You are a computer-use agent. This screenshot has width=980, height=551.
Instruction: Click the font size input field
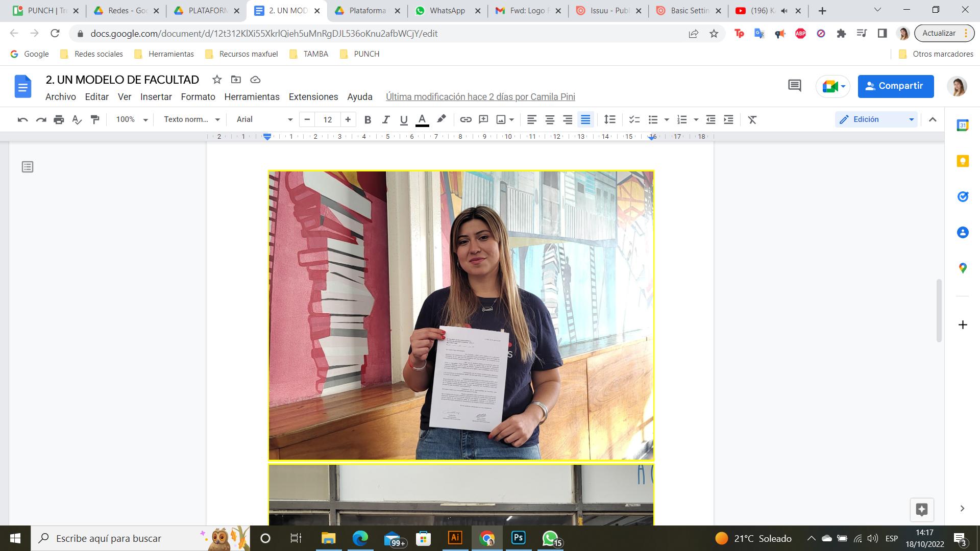[x=327, y=119]
